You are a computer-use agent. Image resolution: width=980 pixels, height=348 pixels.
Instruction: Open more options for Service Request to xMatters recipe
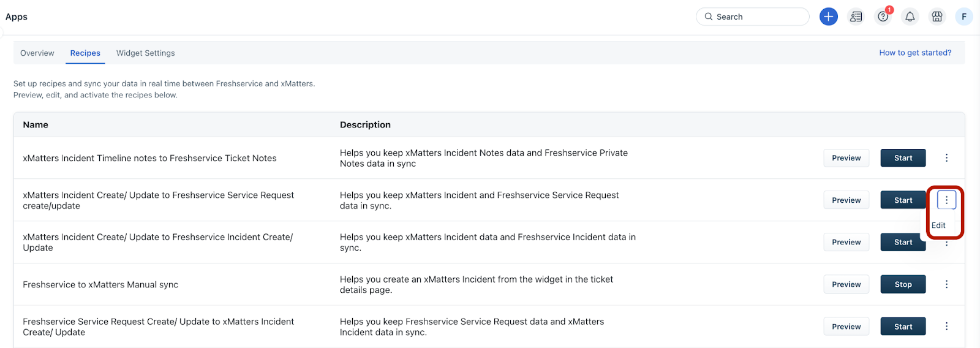tap(946, 327)
